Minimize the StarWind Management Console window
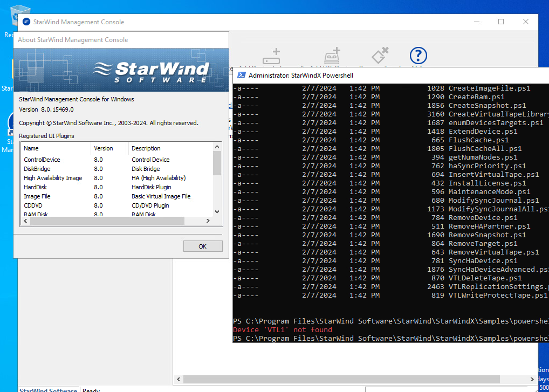The width and height of the screenshot is (549, 392). click(477, 22)
